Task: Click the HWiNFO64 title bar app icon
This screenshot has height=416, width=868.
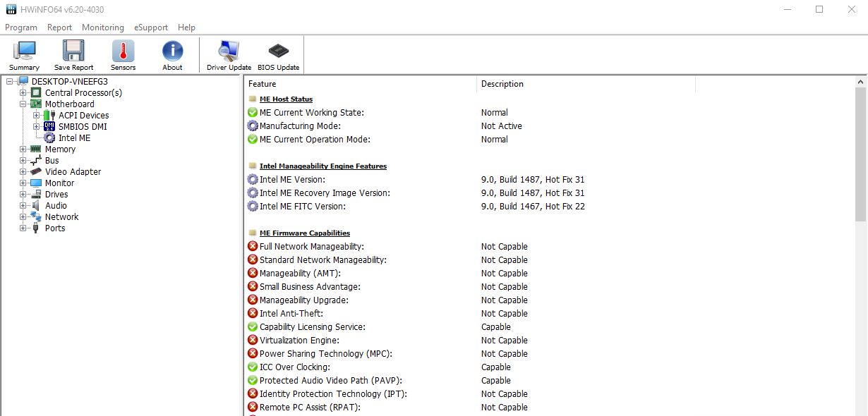Action: click(x=11, y=9)
